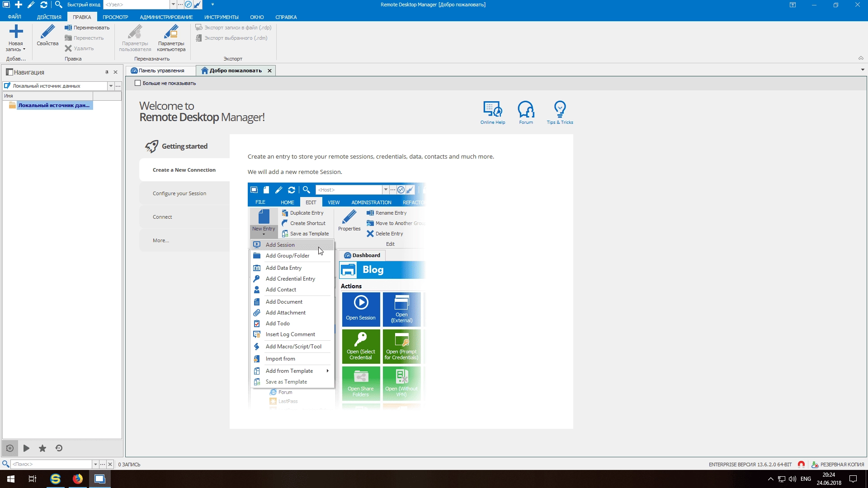Click Переименовать in the ribbon
The height and width of the screenshot is (488, 868).
[x=87, y=28]
